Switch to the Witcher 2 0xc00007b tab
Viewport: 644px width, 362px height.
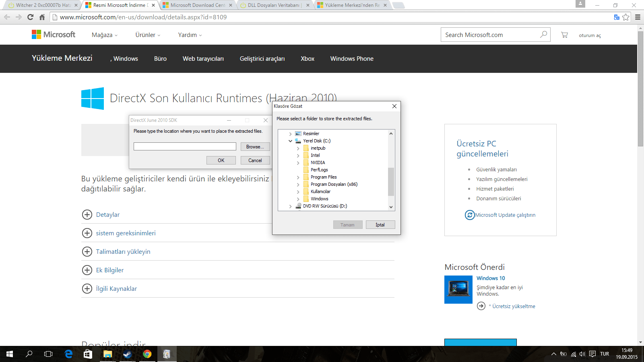click(x=43, y=5)
